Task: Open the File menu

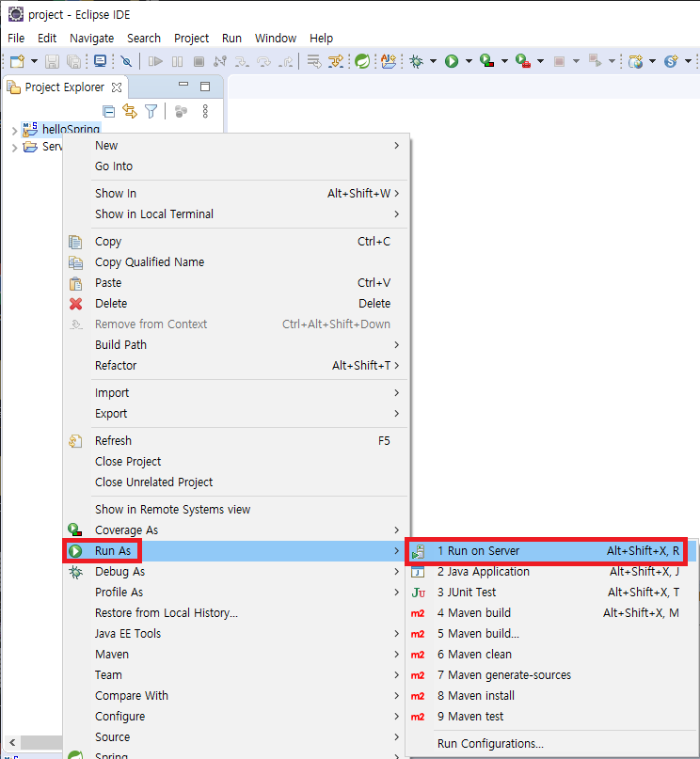Action: point(16,39)
